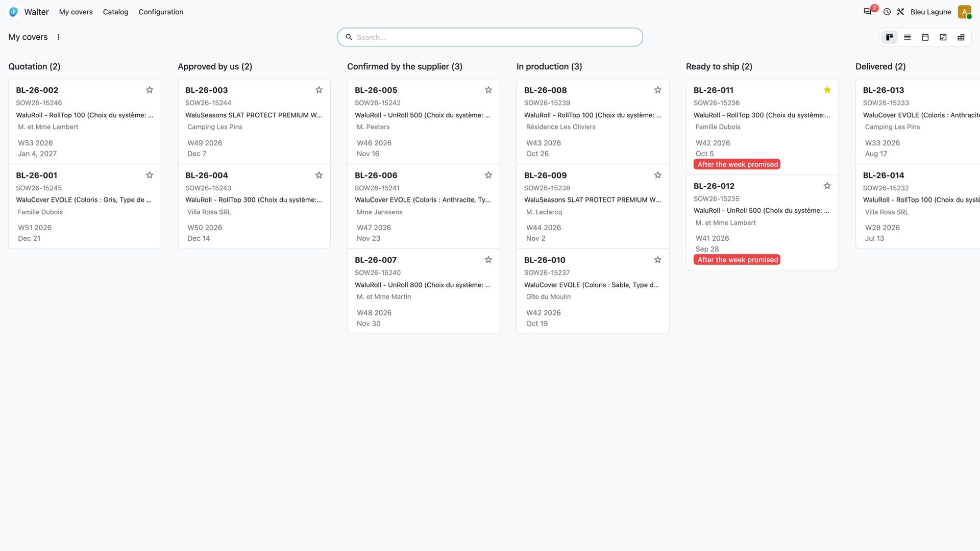Open the Configuration menu
Viewport: 980px width, 551px height.
pos(161,12)
